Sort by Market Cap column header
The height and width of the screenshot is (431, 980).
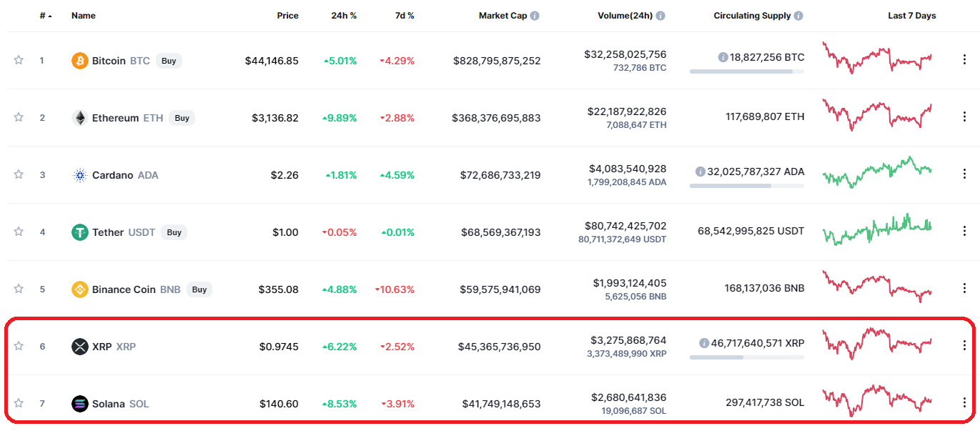point(503,16)
